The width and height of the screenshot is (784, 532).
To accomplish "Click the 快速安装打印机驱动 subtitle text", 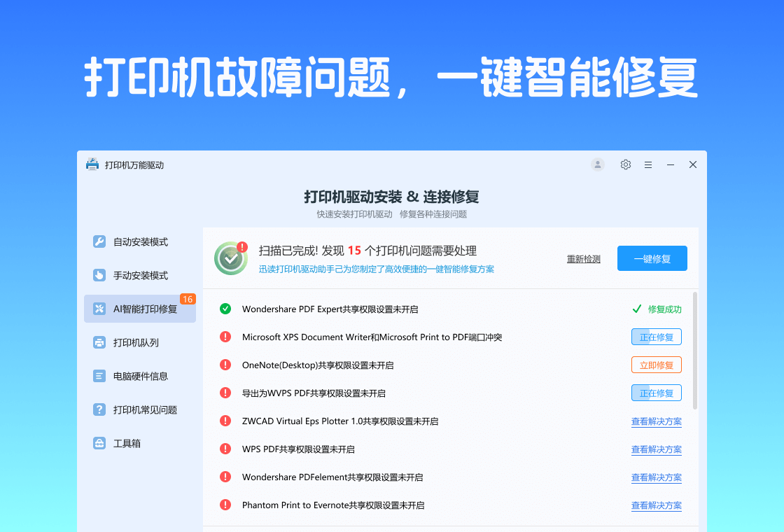I will click(x=354, y=214).
